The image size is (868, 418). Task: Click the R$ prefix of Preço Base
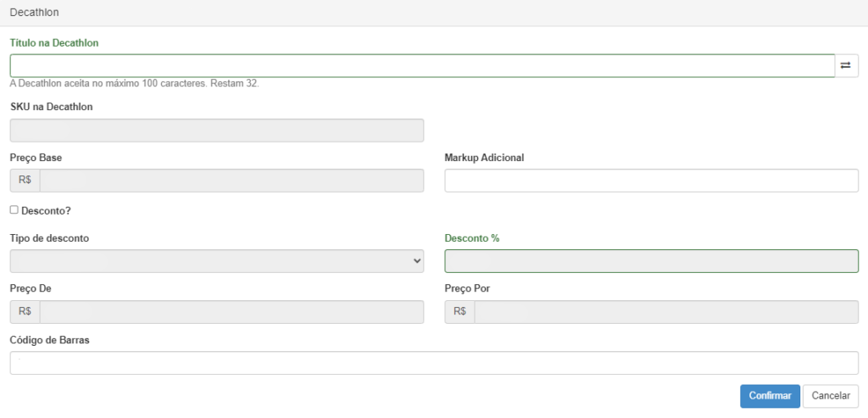(x=25, y=181)
